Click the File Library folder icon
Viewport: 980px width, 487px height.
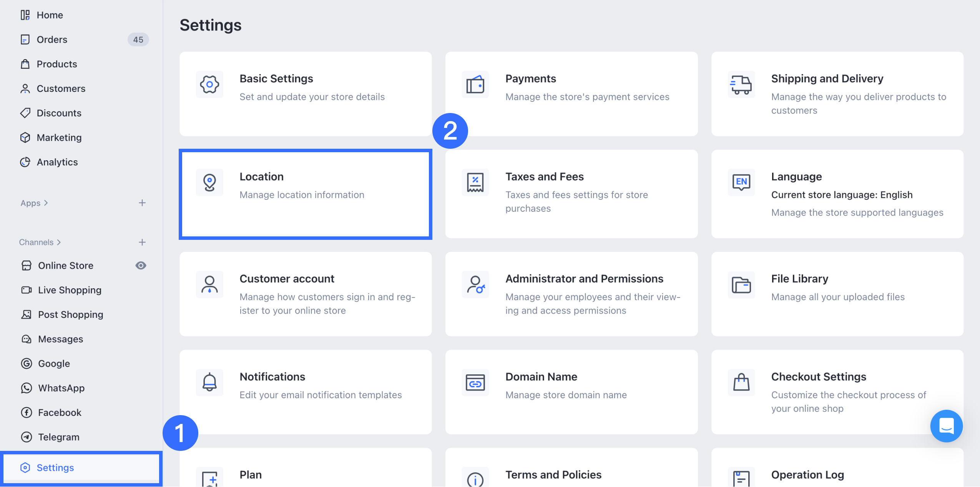tap(741, 284)
